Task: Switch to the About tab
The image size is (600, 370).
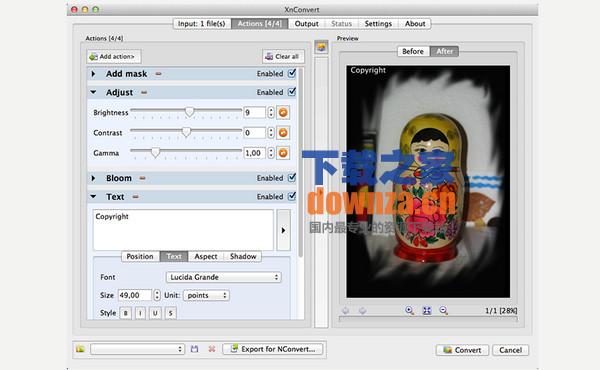Action: click(415, 24)
